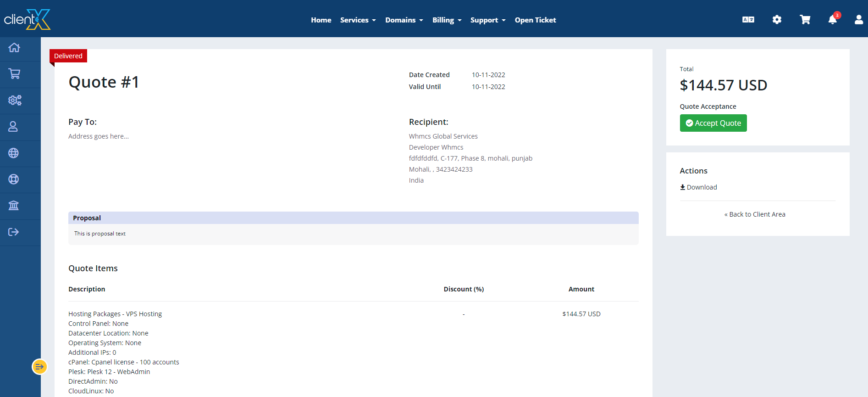Go to the Home menu item

(321, 20)
